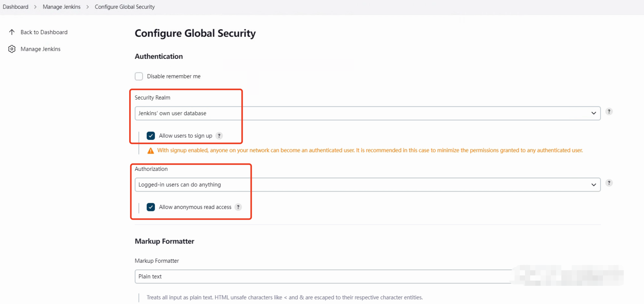Open Manage Jenkins sidebar link
This screenshot has width=644, height=304.
(x=41, y=49)
